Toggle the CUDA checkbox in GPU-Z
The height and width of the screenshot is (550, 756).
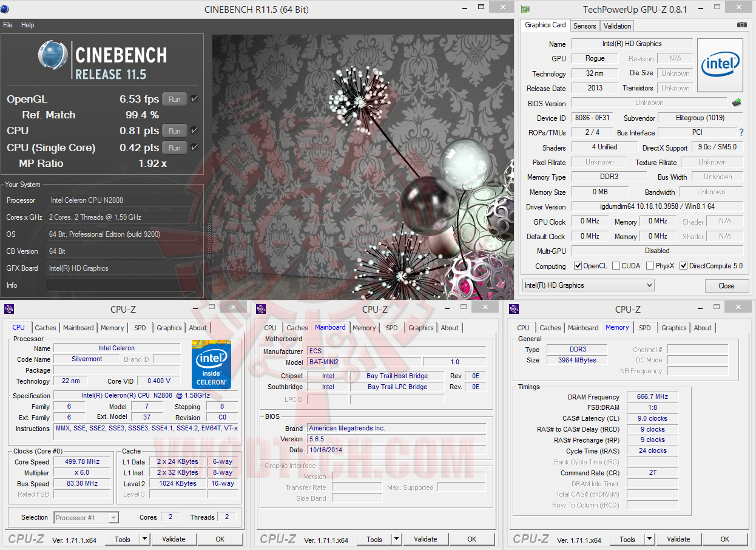616,266
